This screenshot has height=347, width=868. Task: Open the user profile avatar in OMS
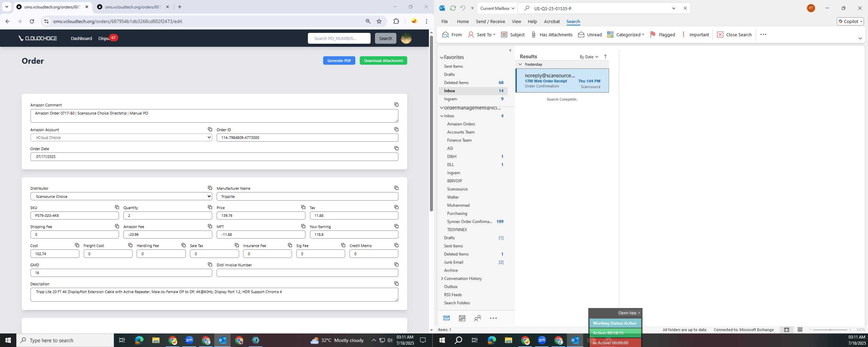(406, 38)
